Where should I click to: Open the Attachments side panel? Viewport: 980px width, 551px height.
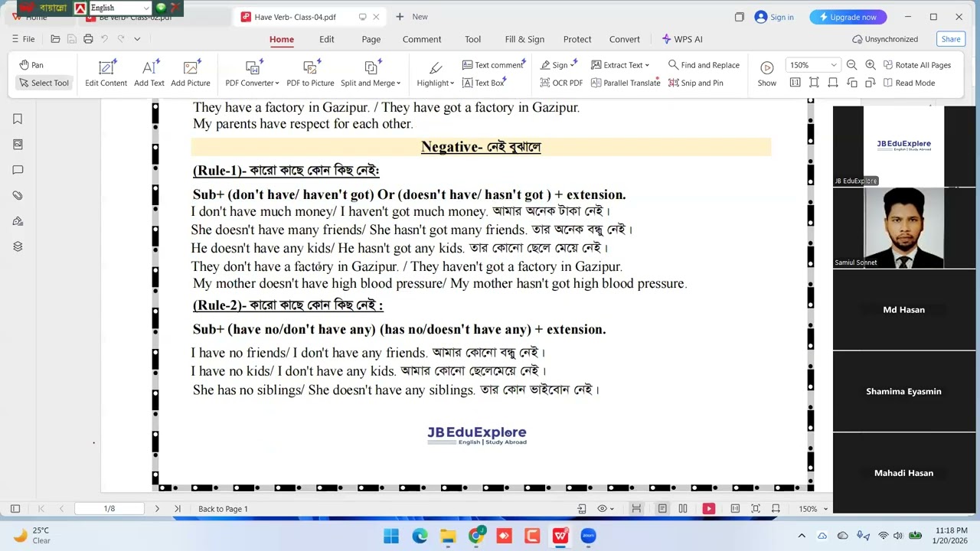(18, 196)
